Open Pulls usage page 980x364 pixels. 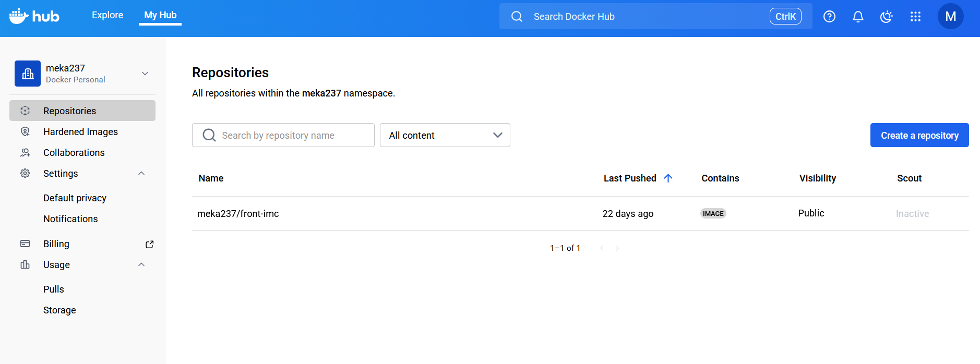click(x=54, y=289)
